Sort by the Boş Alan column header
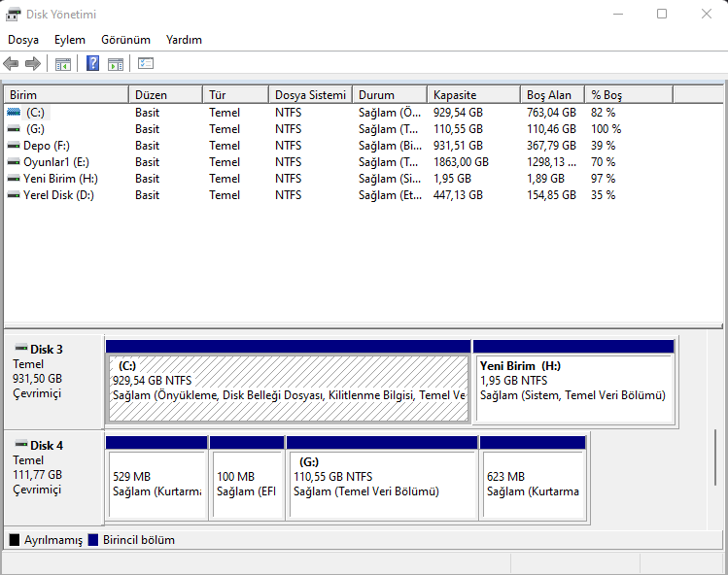The image size is (728, 575). tap(552, 94)
